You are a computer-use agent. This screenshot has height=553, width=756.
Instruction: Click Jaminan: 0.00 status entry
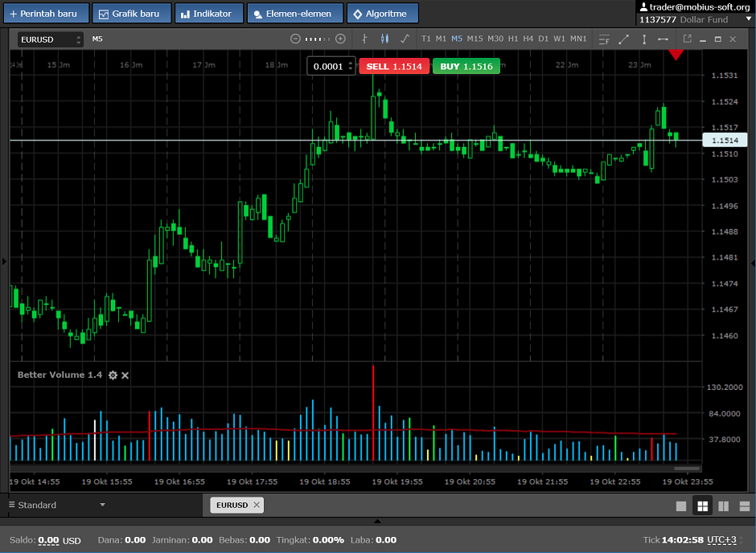tap(183, 540)
